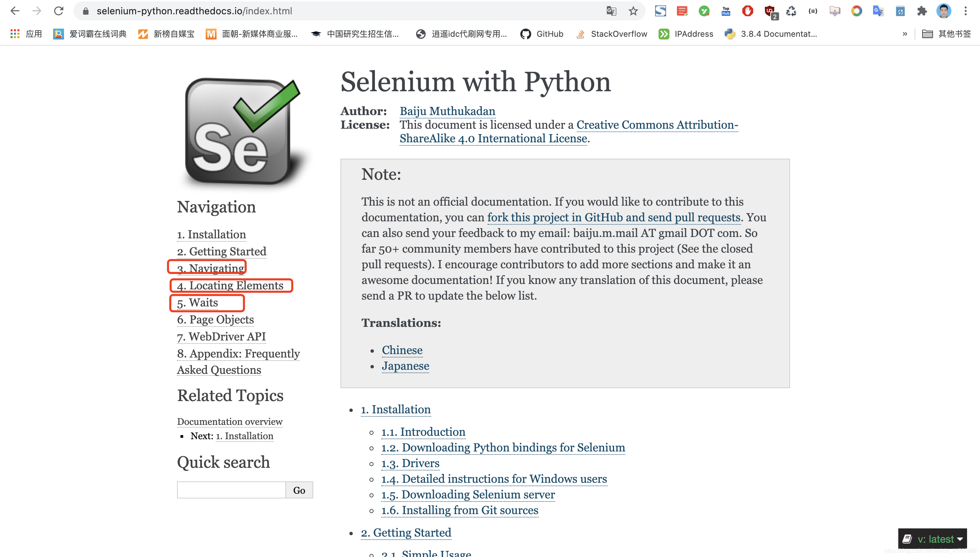Screen dimensions: 980x557
Task: Click the user profile avatar
Action: [943, 11]
